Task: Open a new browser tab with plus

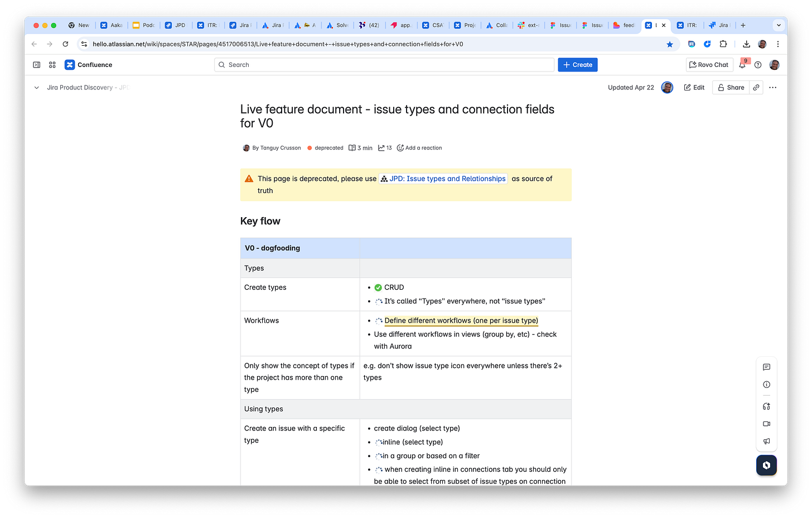Action: click(x=743, y=25)
